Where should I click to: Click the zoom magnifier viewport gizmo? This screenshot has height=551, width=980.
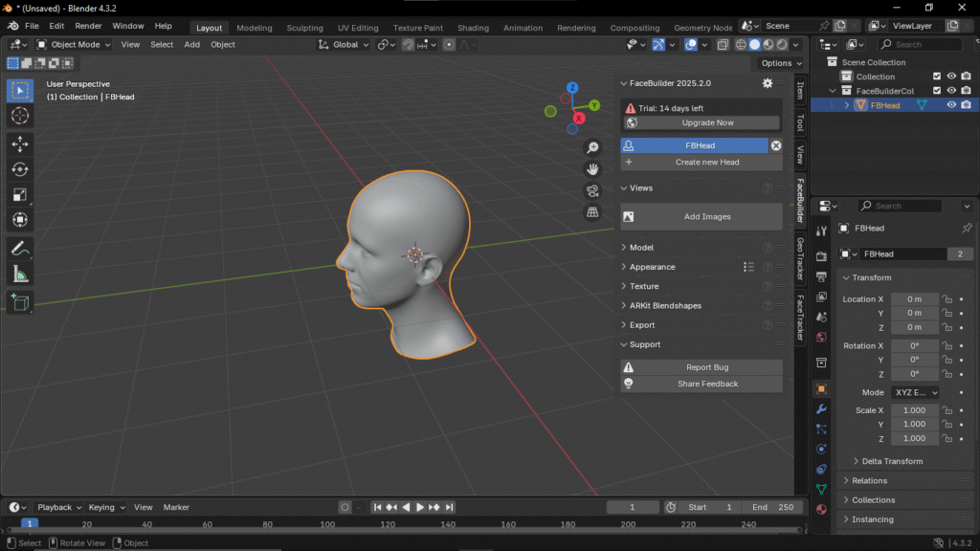click(593, 147)
